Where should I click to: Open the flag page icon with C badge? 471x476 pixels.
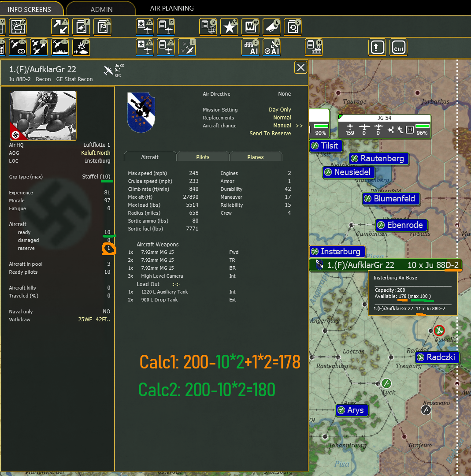tap(102, 27)
